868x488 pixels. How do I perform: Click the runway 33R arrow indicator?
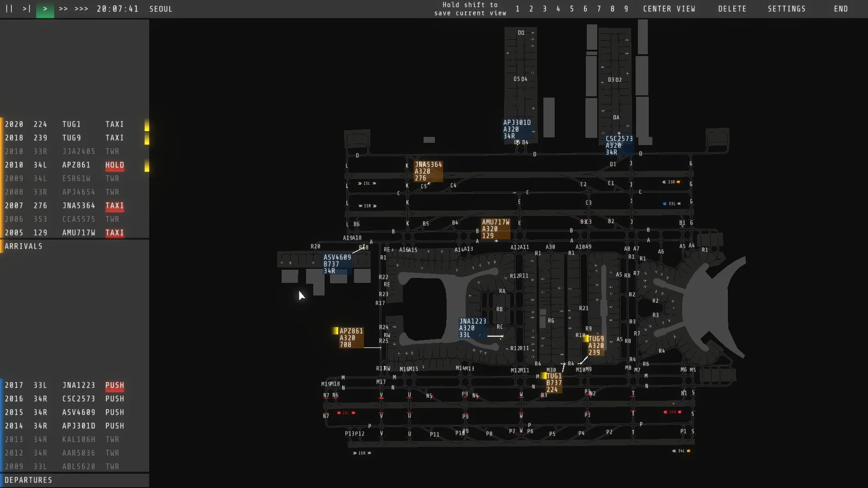[672, 182]
